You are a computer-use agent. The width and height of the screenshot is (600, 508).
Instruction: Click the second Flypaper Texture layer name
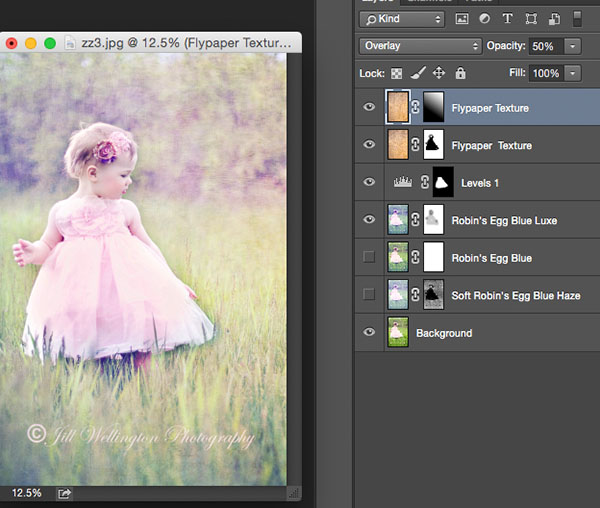[x=492, y=146]
